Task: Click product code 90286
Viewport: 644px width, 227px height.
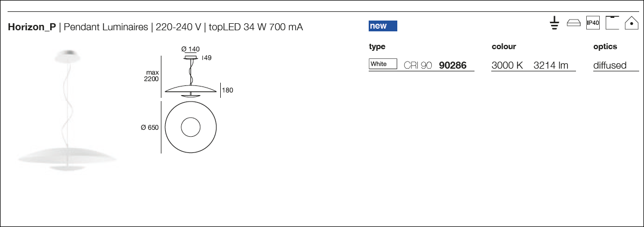Action: 452,65
